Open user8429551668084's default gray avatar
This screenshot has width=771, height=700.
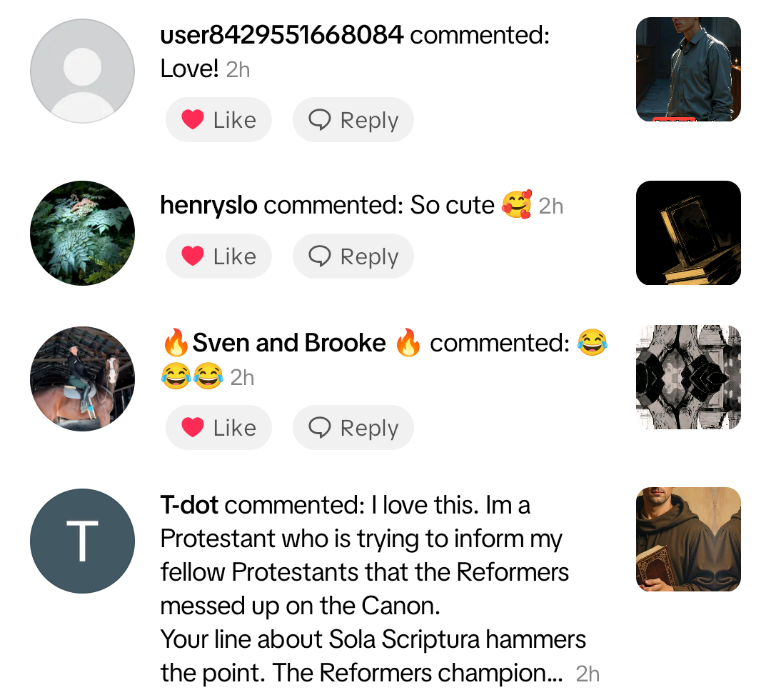click(x=83, y=71)
